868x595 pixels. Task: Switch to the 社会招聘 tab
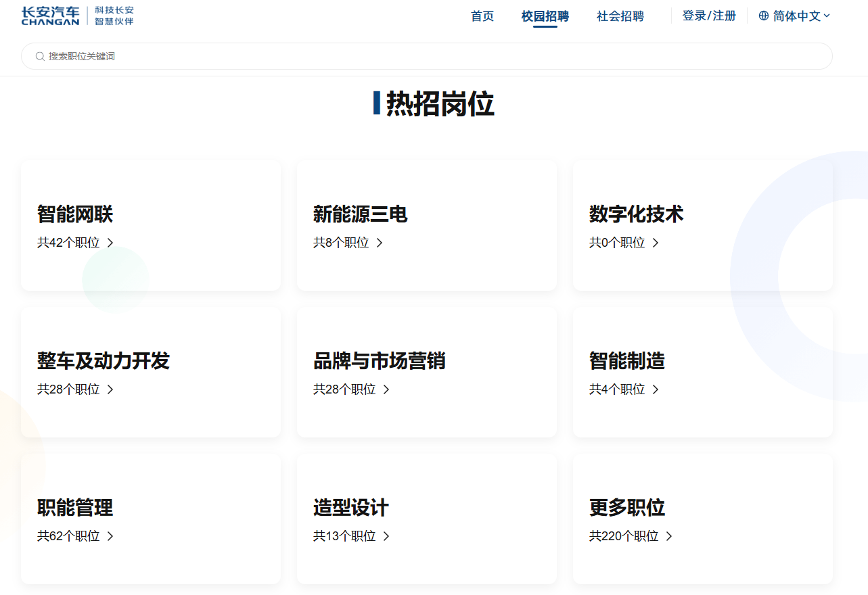(619, 16)
